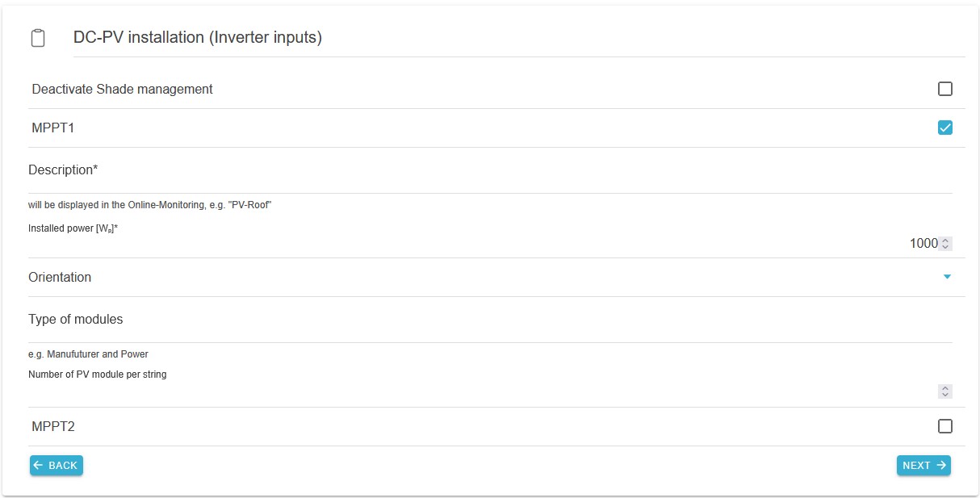Viewport: 980px width, 498px height.
Task: Go to the previous step with Back
Action: [x=57, y=466]
